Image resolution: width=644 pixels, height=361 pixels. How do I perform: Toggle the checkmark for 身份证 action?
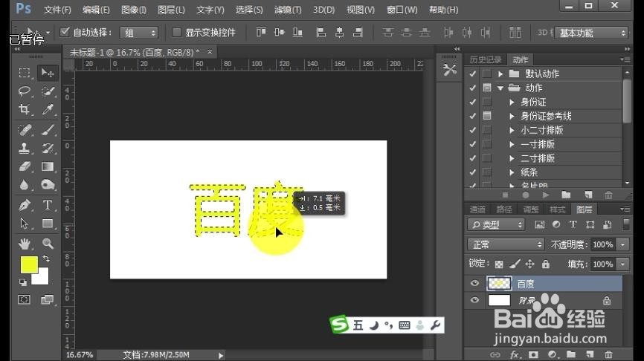473,102
